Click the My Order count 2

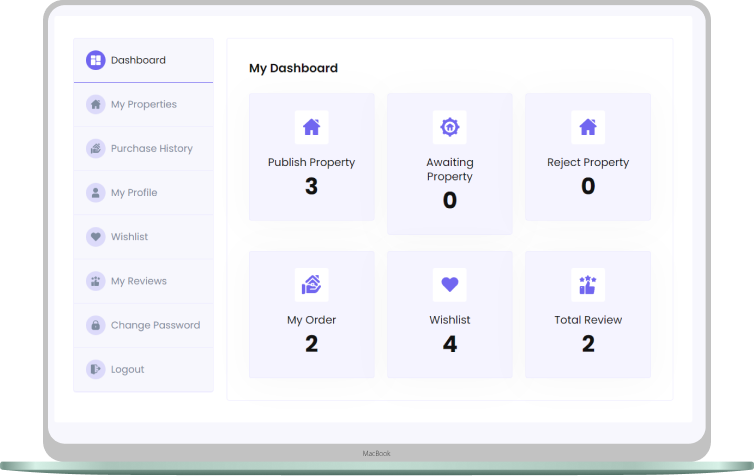point(312,344)
